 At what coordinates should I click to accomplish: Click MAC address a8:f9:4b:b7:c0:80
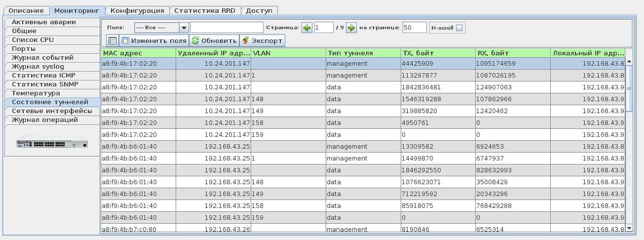pos(138,229)
